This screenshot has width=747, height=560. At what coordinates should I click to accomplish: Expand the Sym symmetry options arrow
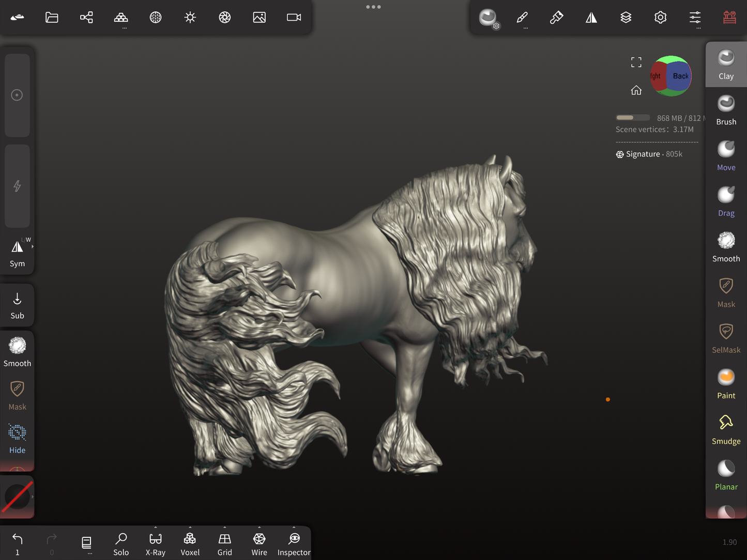33,247
